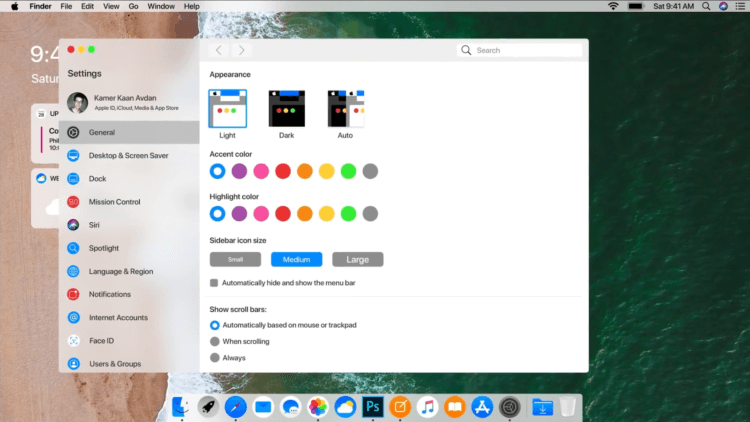Open Users & Groups icon

[73, 364]
